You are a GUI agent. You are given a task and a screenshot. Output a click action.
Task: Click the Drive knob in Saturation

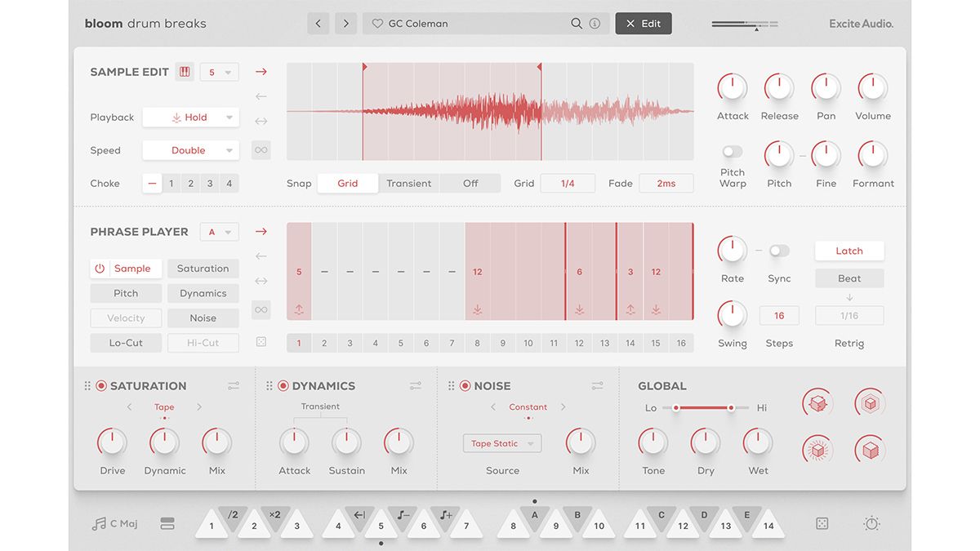(x=113, y=442)
